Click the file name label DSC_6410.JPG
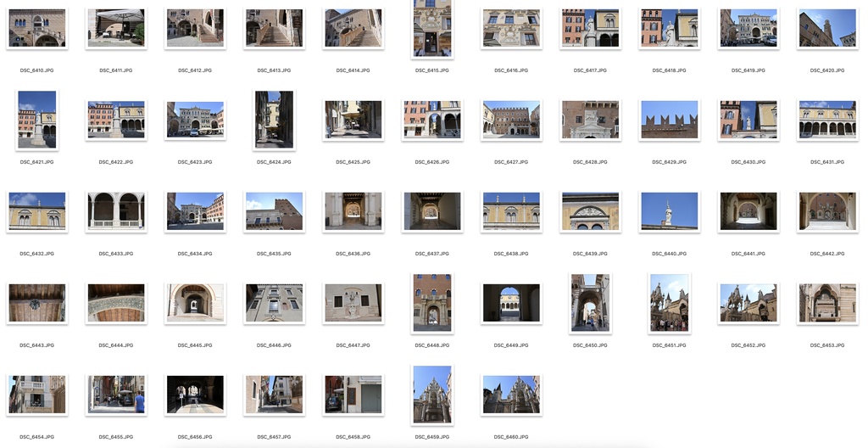 click(x=37, y=70)
